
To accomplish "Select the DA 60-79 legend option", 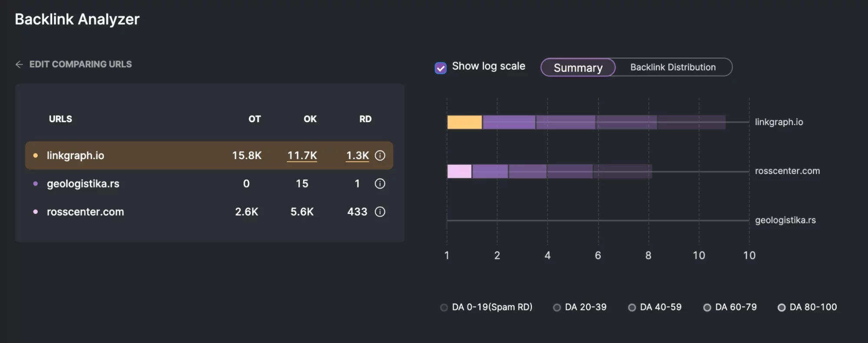I will 707,307.
